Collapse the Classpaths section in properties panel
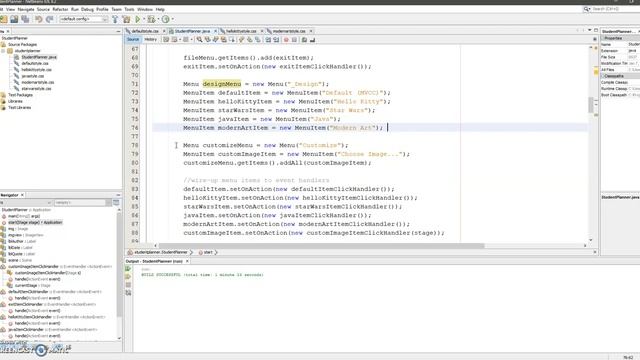 [603, 76]
